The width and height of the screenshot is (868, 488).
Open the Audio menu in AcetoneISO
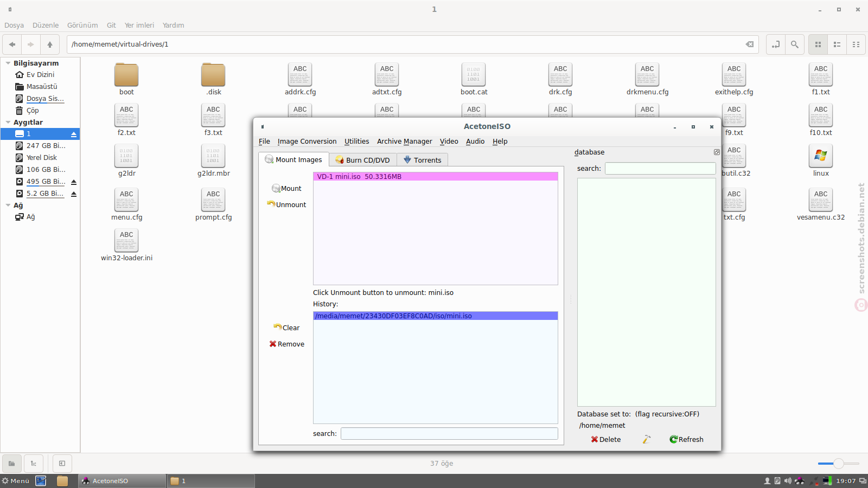click(x=475, y=141)
